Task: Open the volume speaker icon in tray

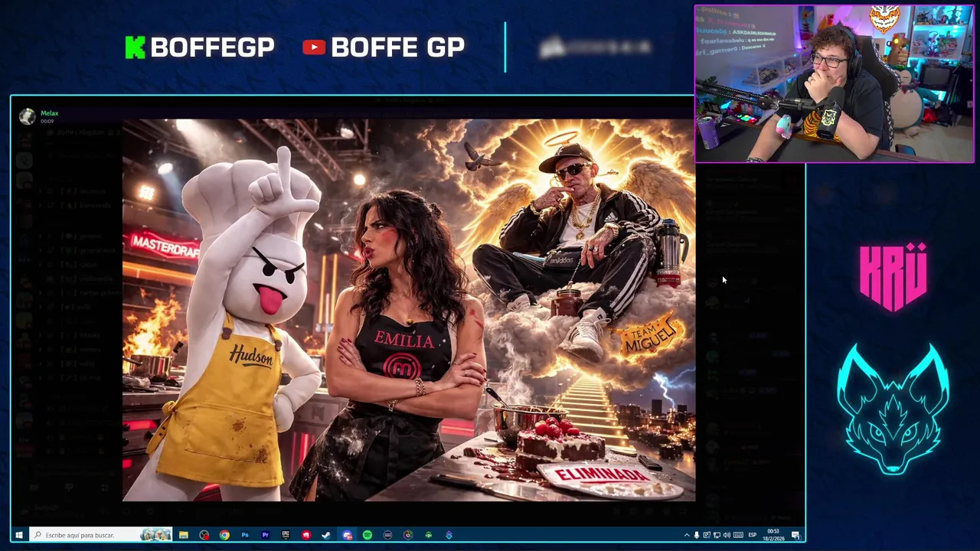Action: pyautogui.click(x=727, y=535)
